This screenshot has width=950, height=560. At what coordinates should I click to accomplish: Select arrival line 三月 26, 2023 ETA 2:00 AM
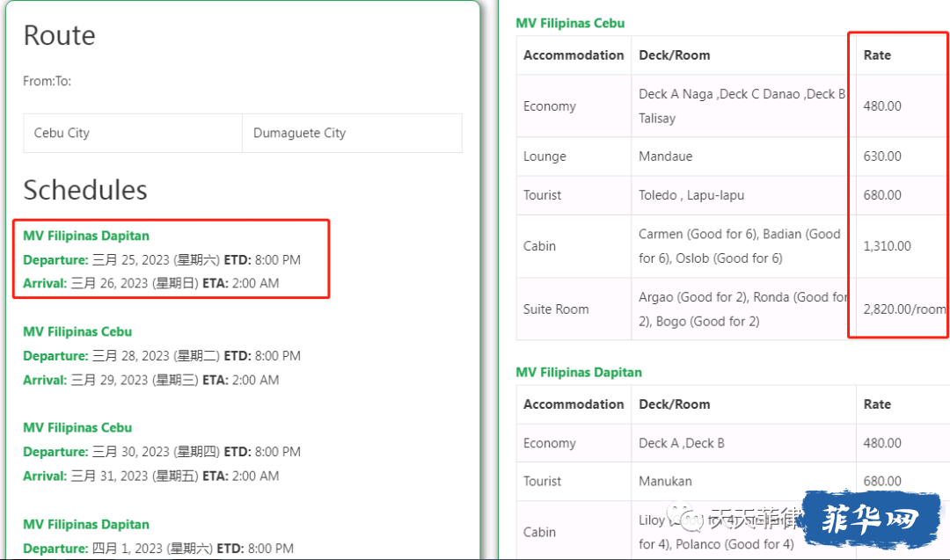151,283
